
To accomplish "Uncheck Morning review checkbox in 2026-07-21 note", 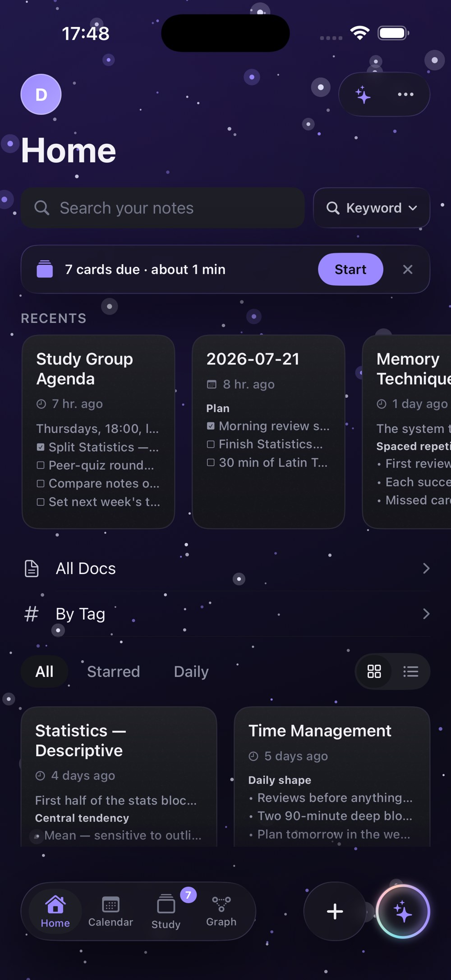I will (x=211, y=426).
